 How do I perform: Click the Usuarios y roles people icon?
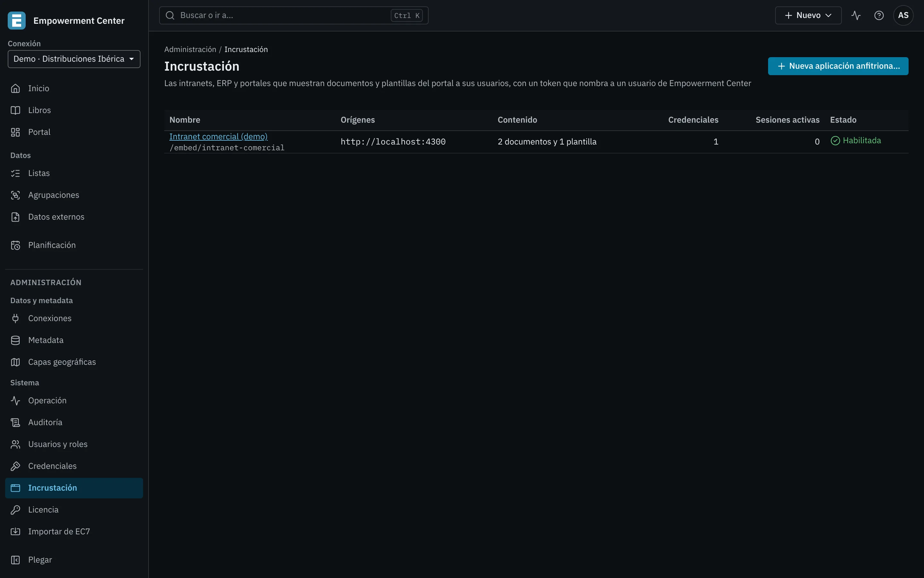(x=15, y=444)
